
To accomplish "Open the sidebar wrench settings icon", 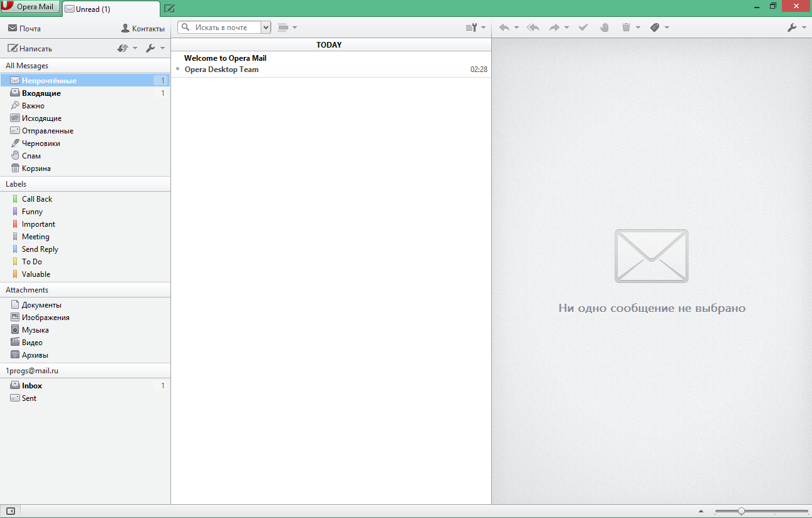I will pyautogui.click(x=150, y=48).
